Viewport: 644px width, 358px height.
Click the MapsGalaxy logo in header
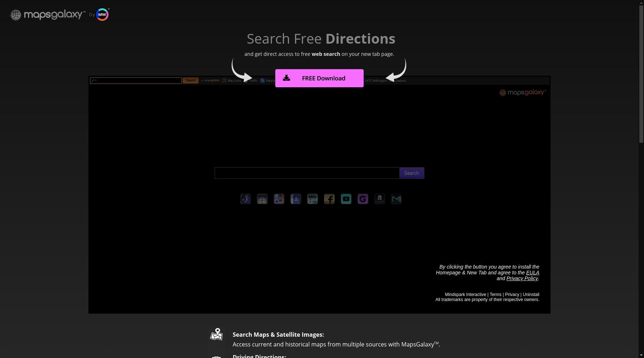(x=47, y=15)
